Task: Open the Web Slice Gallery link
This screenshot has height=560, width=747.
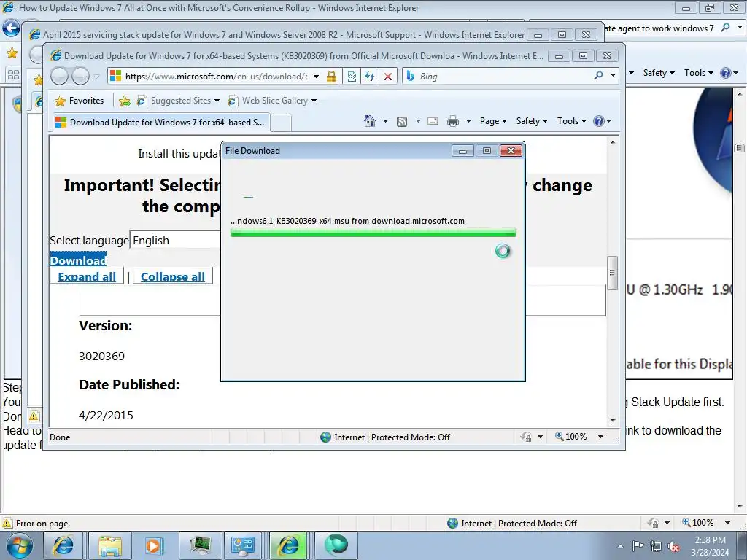Action: click(272, 101)
